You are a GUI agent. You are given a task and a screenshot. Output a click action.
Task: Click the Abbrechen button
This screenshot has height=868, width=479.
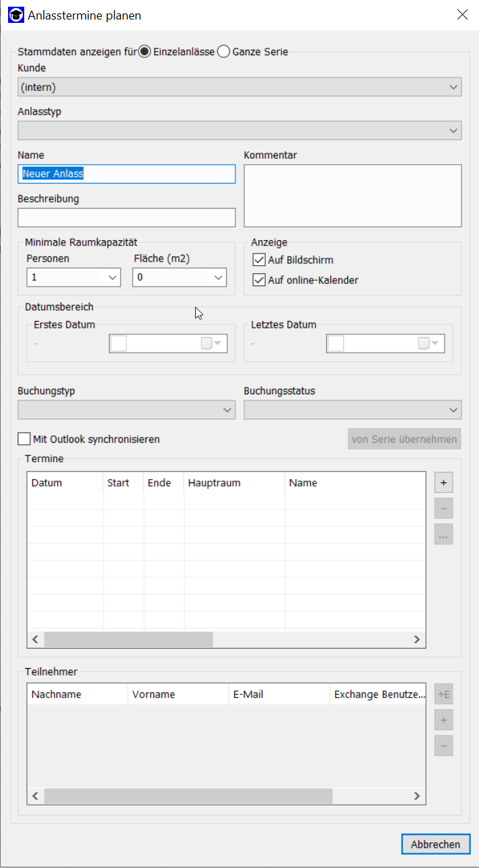435,844
